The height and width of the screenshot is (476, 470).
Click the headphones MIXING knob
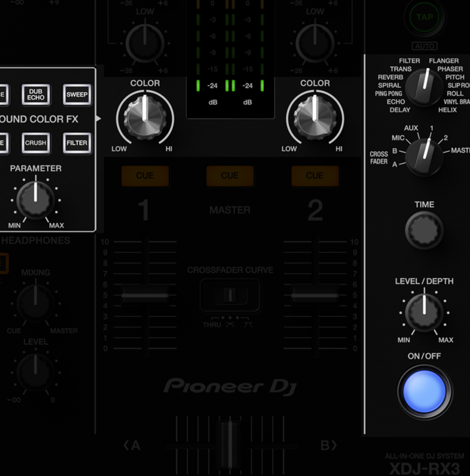[35, 303]
